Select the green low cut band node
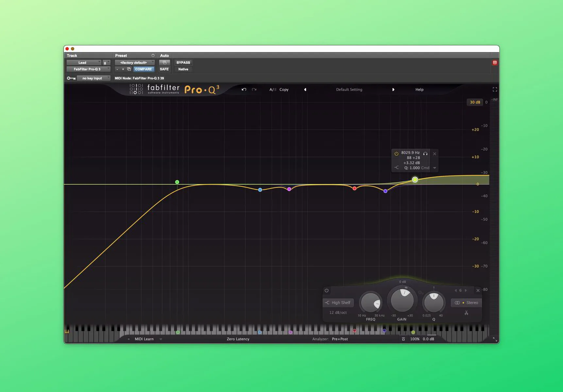This screenshot has width=563, height=392. click(x=177, y=182)
